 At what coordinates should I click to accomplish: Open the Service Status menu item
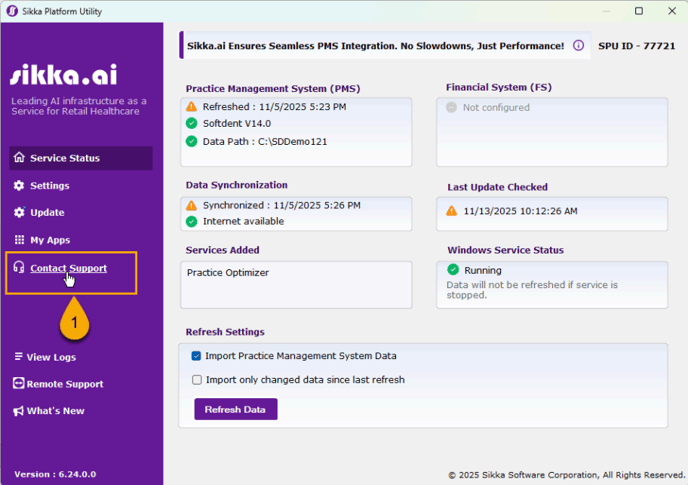65,158
